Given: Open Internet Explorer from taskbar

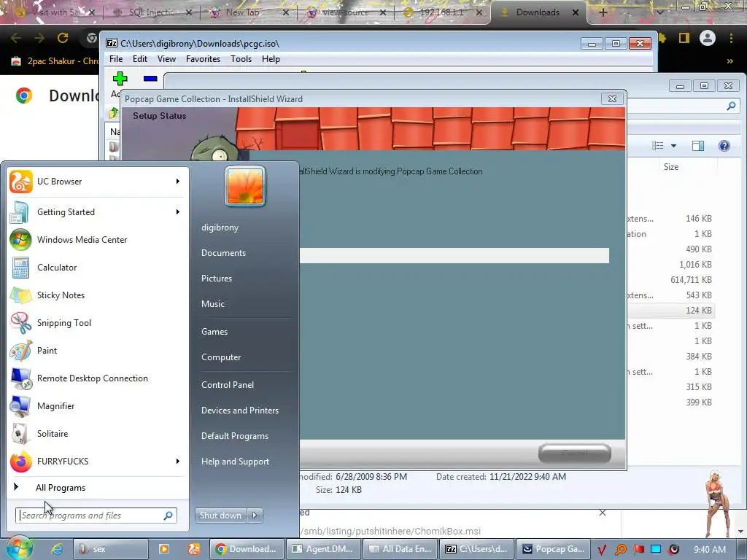Looking at the screenshot, I should click(57, 549).
